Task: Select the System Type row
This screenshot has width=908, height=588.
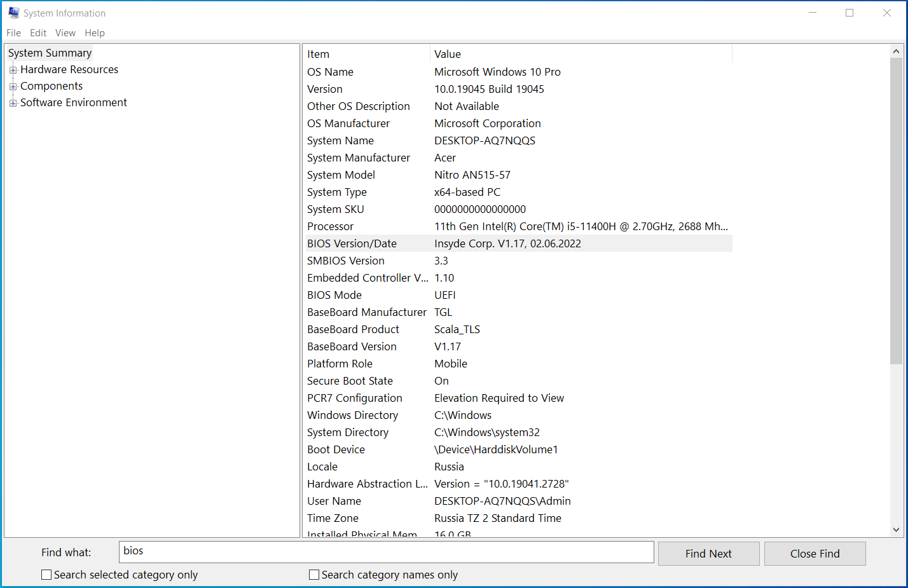Action: coord(518,192)
